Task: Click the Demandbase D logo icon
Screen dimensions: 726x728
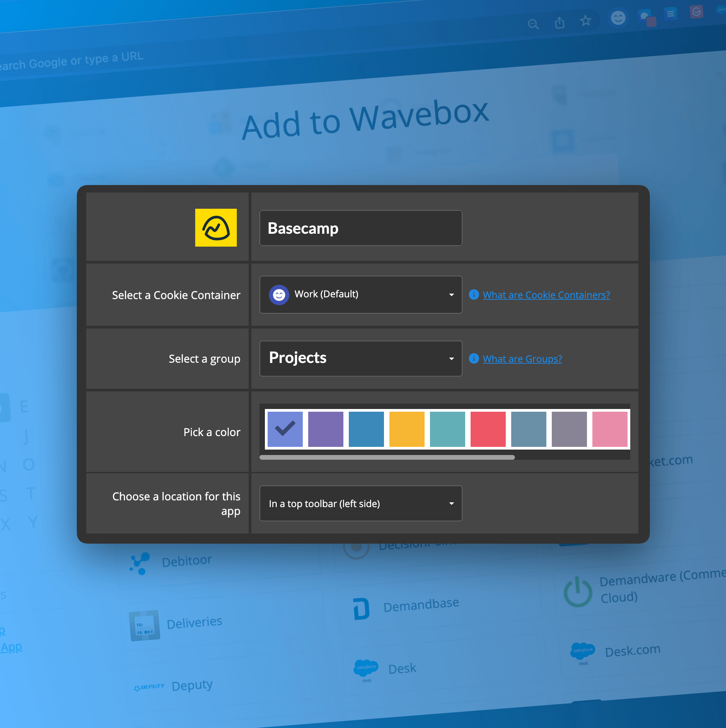Action: click(361, 609)
